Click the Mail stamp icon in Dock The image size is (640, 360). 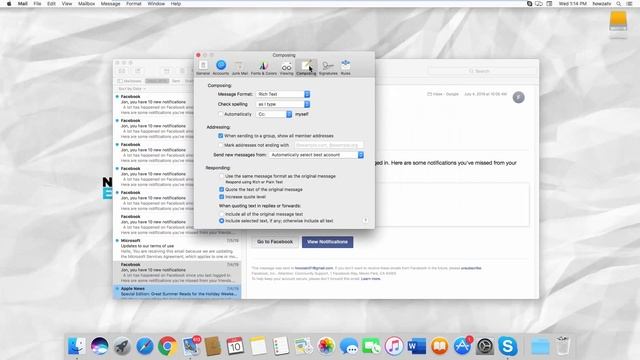191,346
